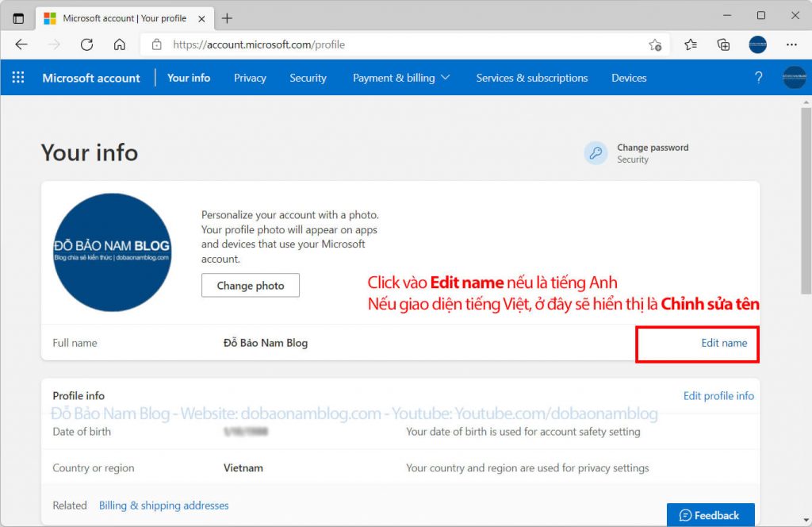Open the Favorites list

pos(691,44)
